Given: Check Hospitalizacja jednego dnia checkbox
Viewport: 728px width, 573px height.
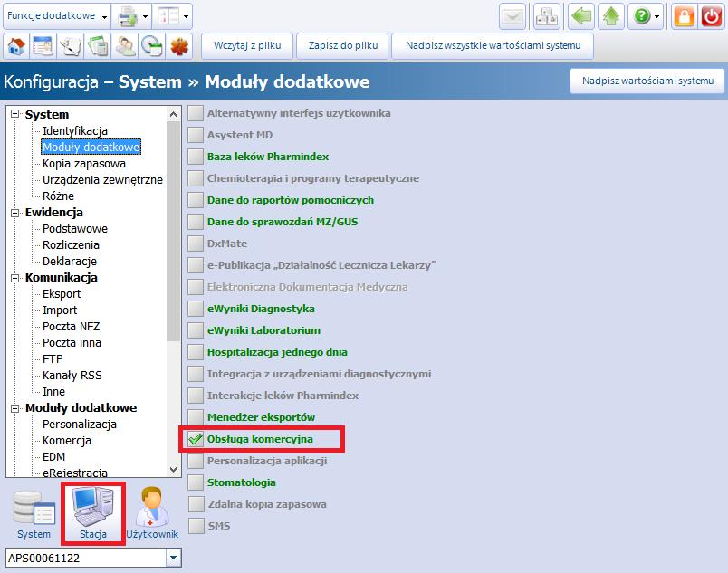Looking at the screenshot, I should (x=196, y=352).
